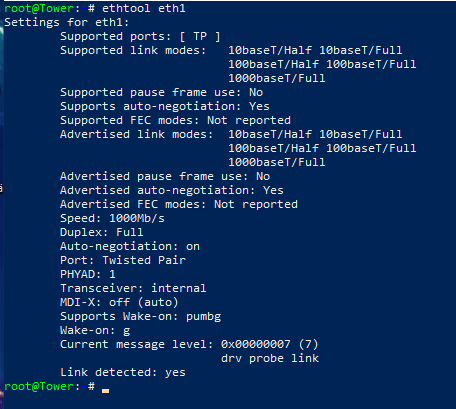Click the "Auto-negotiation: on" line
The height and width of the screenshot is (409, 456).
coord(130,246)
